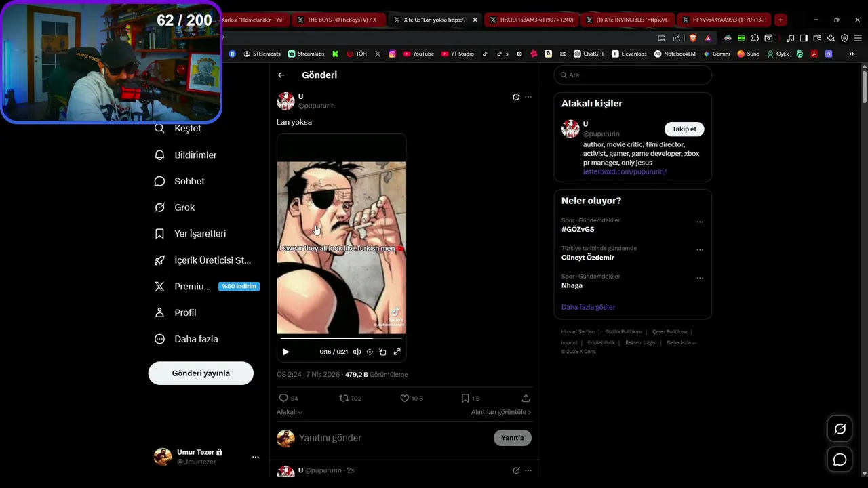Open more options on the main post
Viewport: 868px width, 488px height.
pos(528,97)
